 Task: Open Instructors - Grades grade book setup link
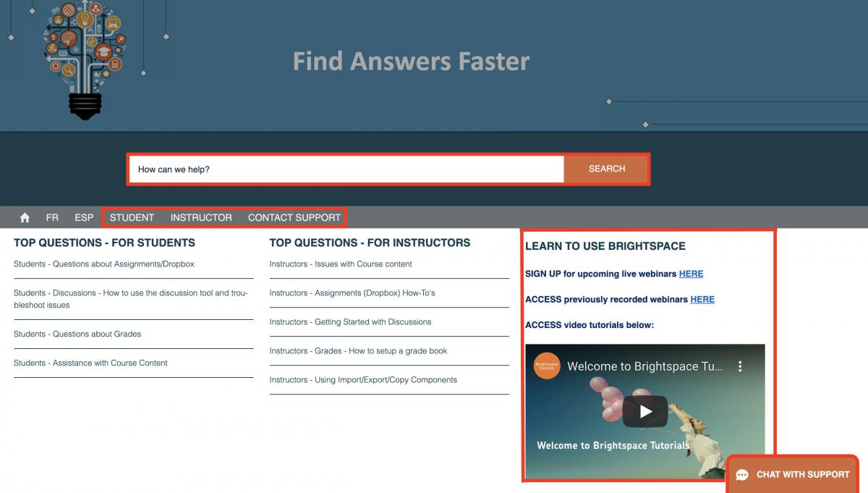358,351
